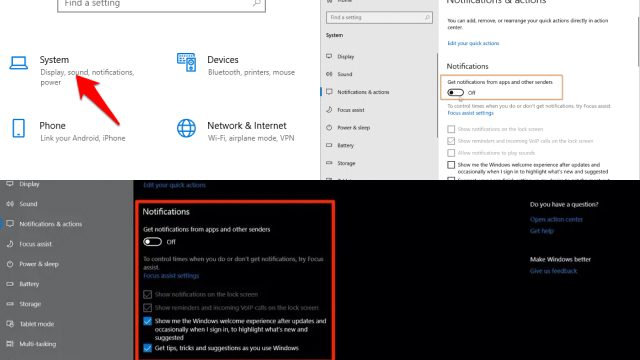The width and height of the screenshot is (640, 360).
Task: Click the Focus assist moon icon in the light sidebar
Action: (x=329, y=110)
